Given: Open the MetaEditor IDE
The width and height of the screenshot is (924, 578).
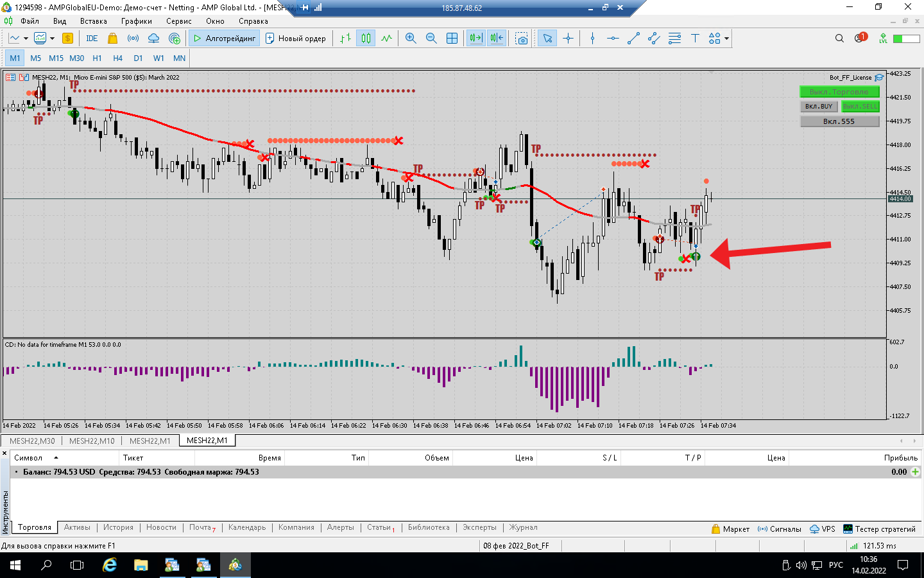Looking at the screenshot, I should (92, 39).
